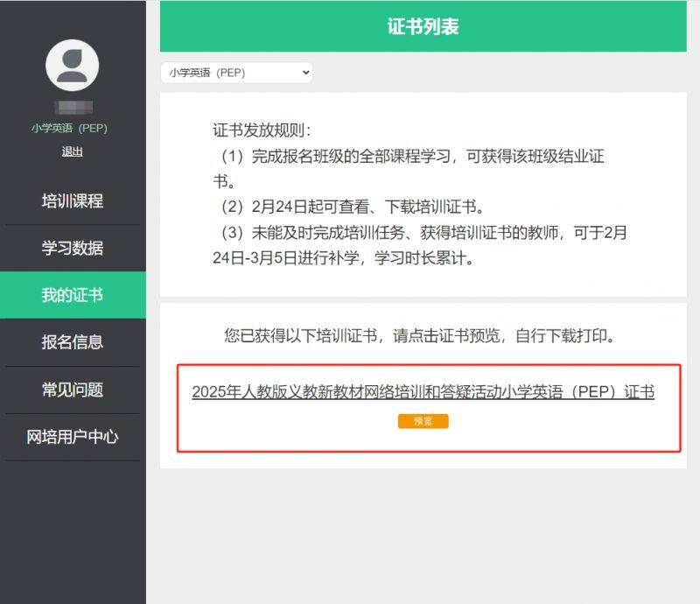Go to 学习数据 in the sidebar

click(x=73, y=248)
